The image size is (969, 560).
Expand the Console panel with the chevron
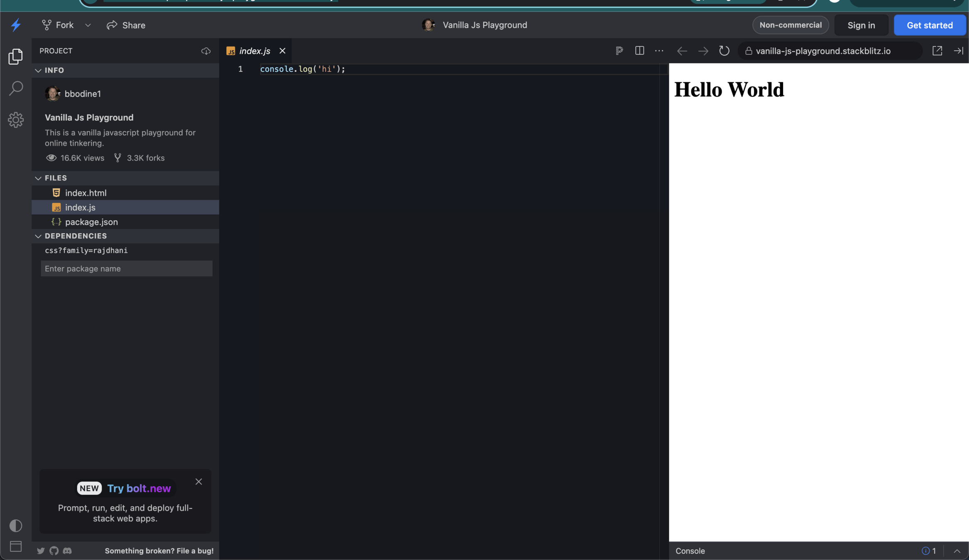(957, 551)
